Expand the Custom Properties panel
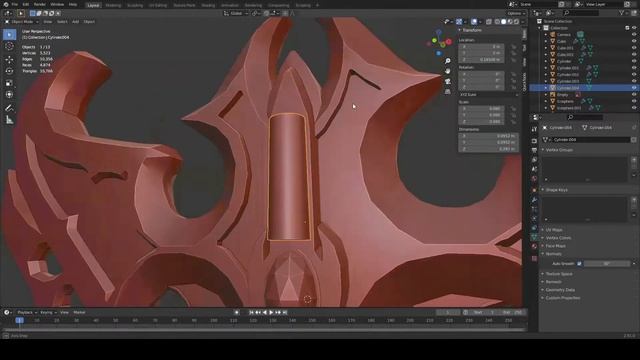Screen dimensions: 640x360 click(x=562, y=298)
